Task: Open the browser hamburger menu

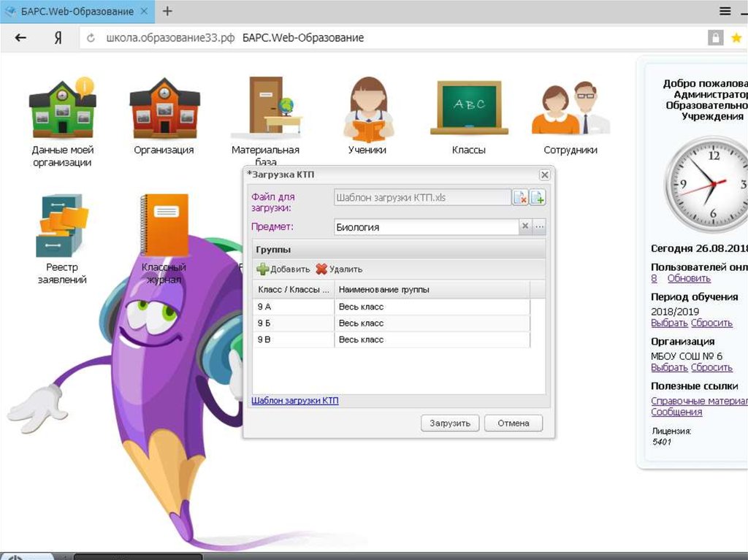Action: [x=725, y=11]
